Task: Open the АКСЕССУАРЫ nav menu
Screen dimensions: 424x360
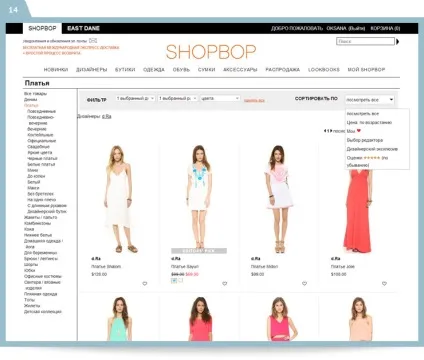Action: pos(240,70)
